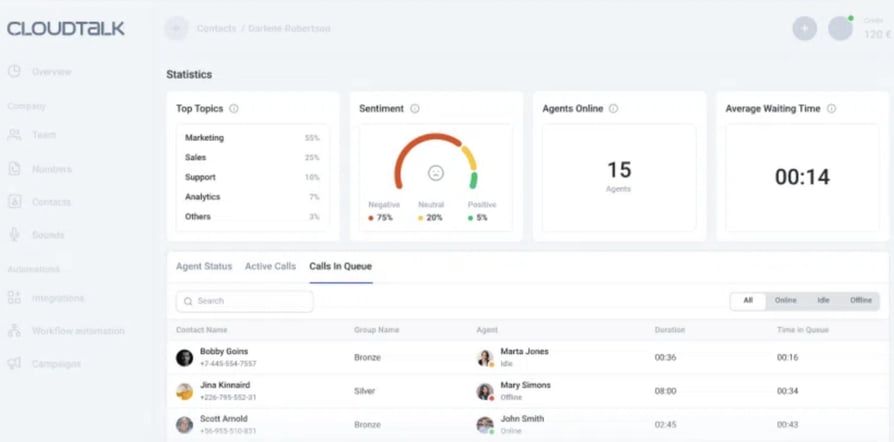894x442 pixels.
Task: Click the Duration column header
Action: click(669, 330)
